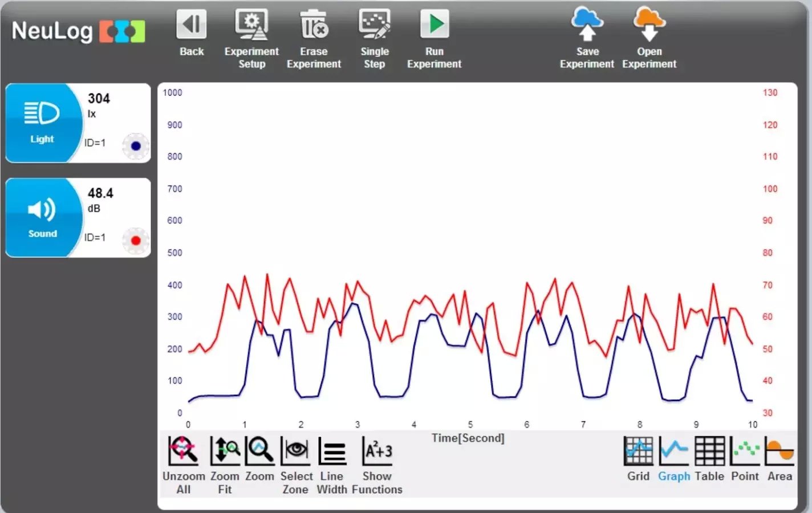Click the Zoom Fit icon

pyautogui.click(x=225, y=451)
